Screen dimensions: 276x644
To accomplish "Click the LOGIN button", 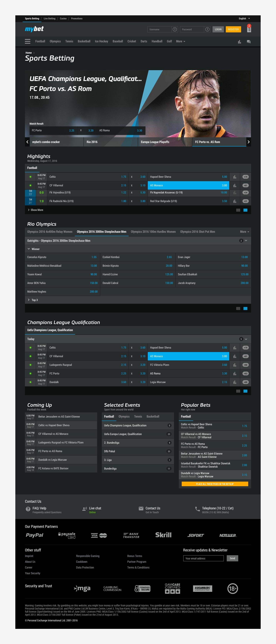I will click(218, 29).
